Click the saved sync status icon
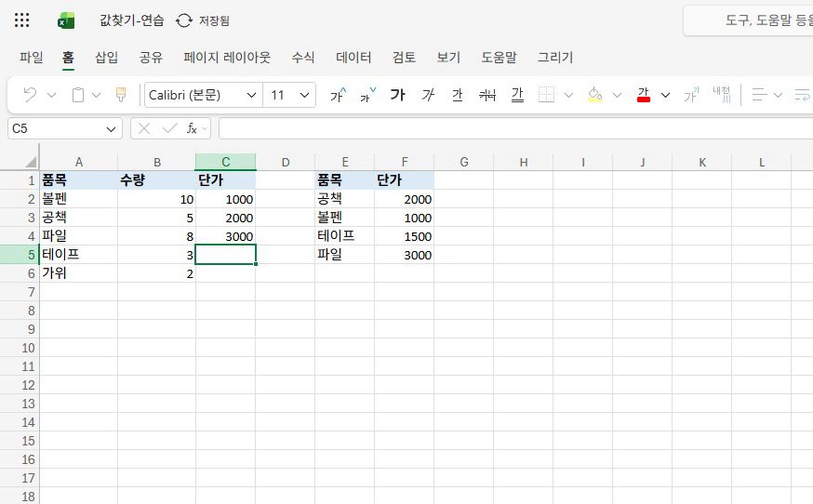The height and width of the screenshot is (504, 813). click(x=184, y=20)
